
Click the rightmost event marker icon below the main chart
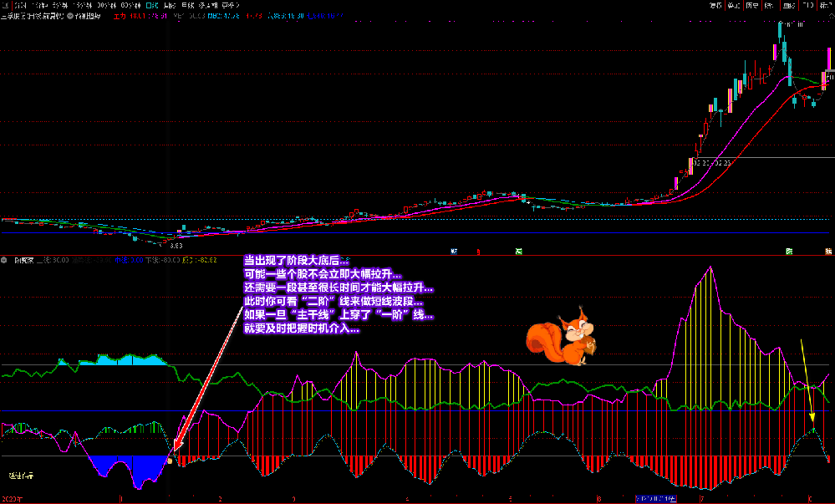point(827,251)
